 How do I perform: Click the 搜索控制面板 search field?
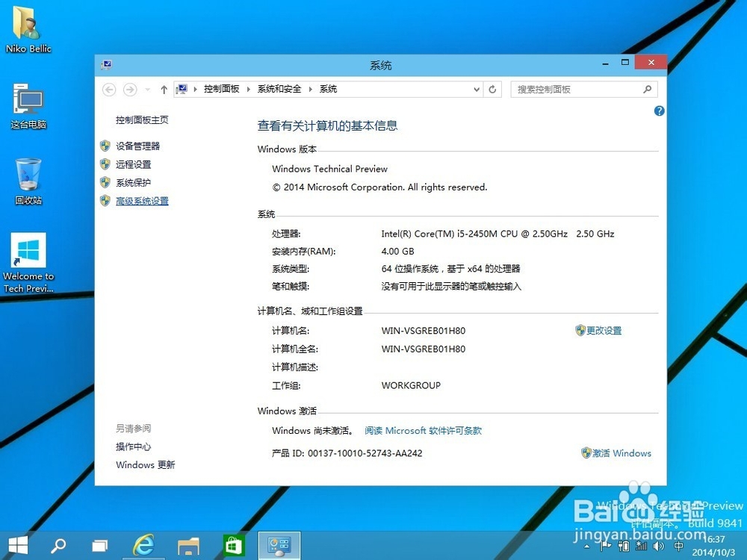[x=584, y=89]
